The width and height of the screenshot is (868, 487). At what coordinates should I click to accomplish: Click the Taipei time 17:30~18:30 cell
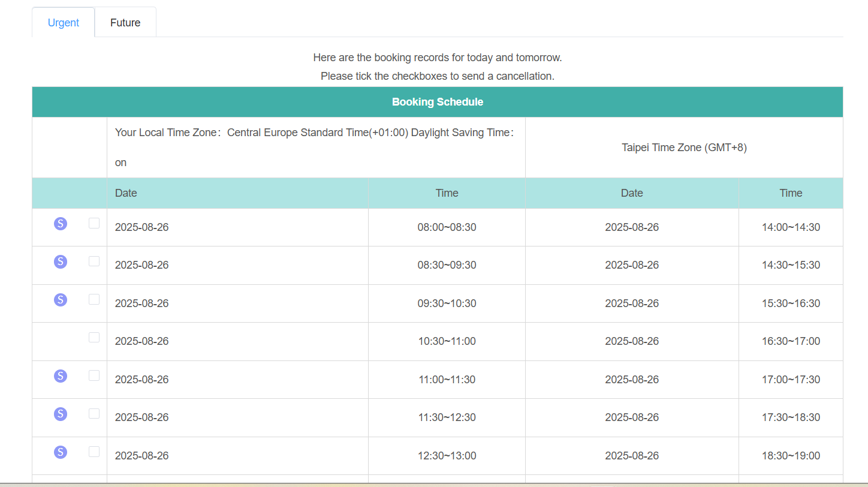pos(791,417)
